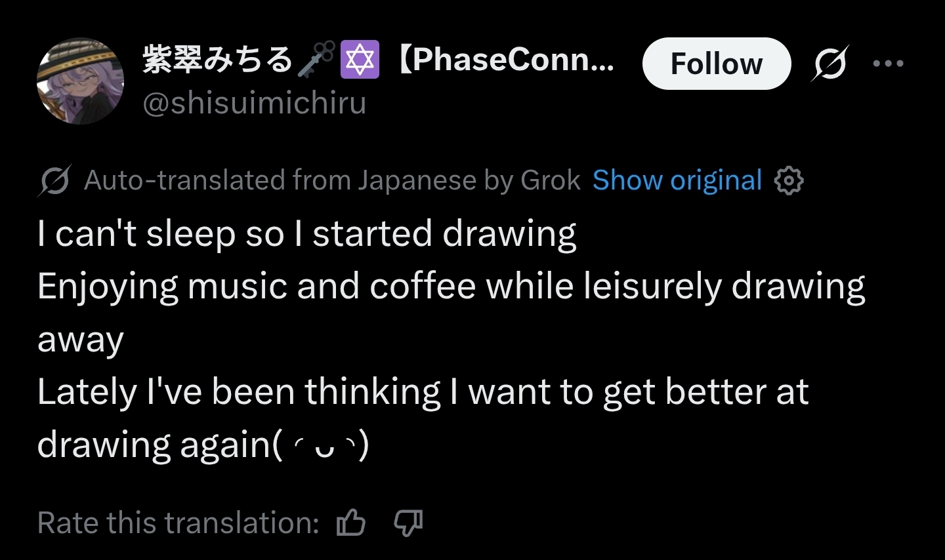The width and height of the screenshot is (945, 560).
Task: Click the Rate this translation label
Action: pyautogui.click(x=178, y=523)
